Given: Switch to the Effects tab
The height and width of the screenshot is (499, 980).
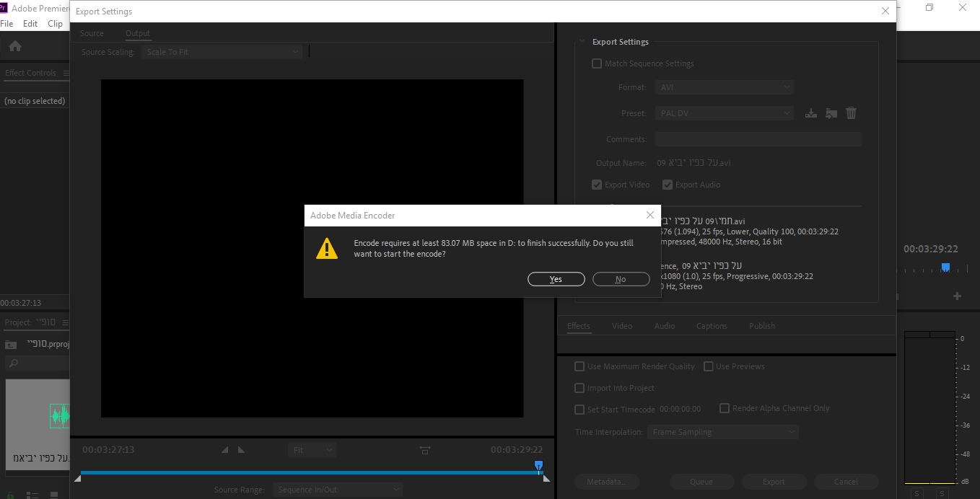Looking at the screenshot, I should [579, 326].
